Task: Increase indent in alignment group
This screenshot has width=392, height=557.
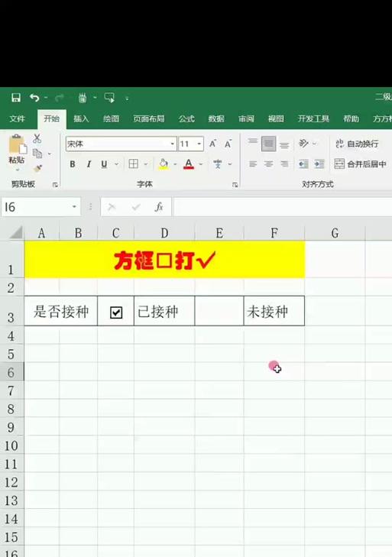Action: (x=319, y=164)
